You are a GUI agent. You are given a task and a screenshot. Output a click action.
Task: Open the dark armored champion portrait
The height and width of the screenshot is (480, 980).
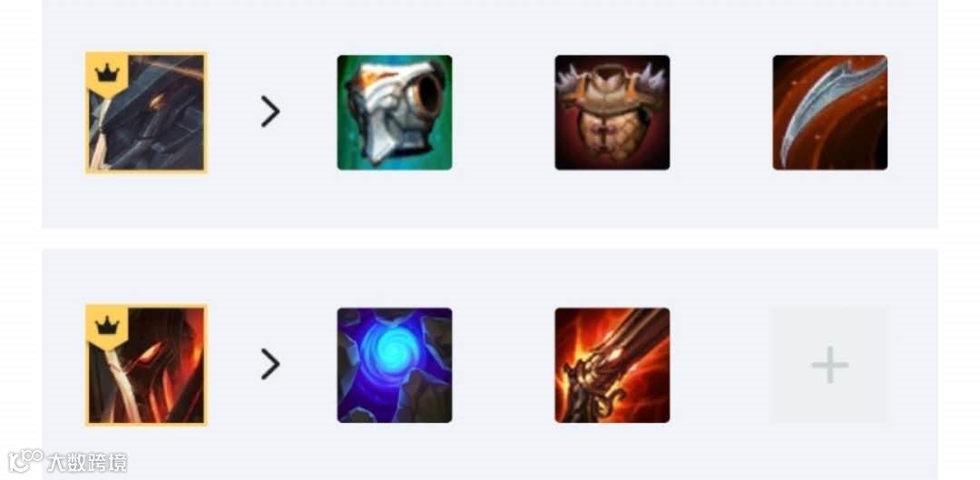(x=146, y=113)
